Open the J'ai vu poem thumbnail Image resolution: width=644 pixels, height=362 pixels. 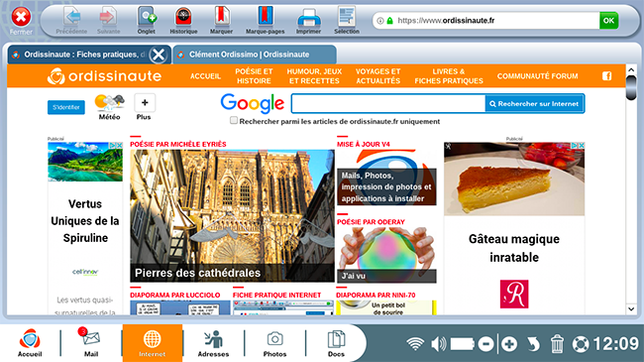click(386, 255)
